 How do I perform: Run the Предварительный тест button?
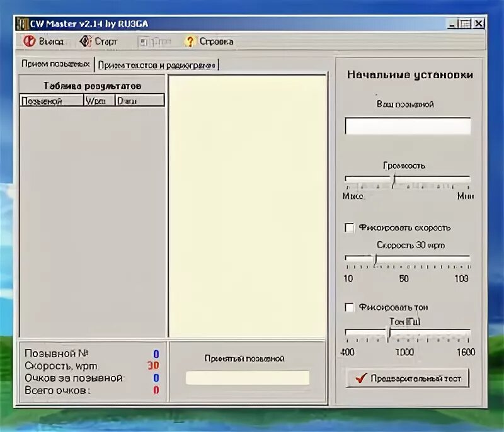408,378
